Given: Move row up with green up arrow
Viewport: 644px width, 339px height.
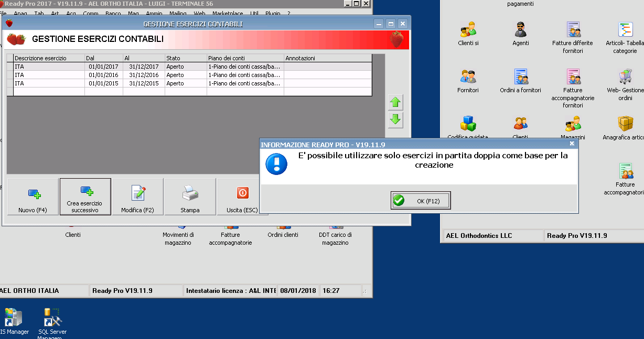Looking at the screenshot, I should (x=395, y=103).
